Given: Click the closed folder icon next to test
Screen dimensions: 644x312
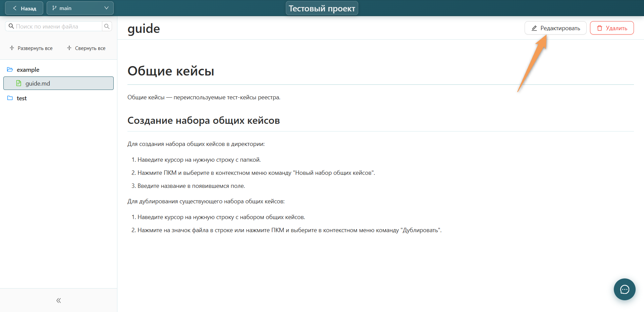Looking at the screenshot, I should pos(10,98).
